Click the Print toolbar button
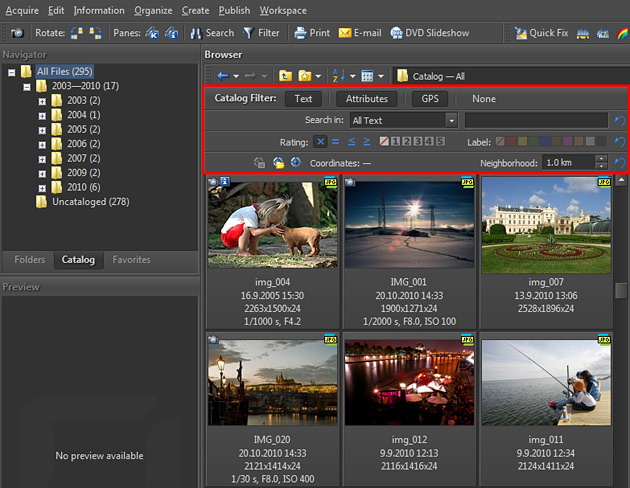Viewport: 630px width, 488px height. 312,33
